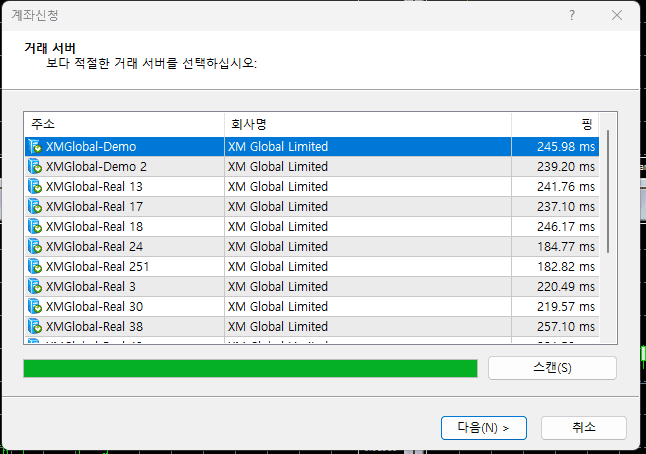Sort by the 회사명 column header
Screen dimensions: 646x454
368,124
